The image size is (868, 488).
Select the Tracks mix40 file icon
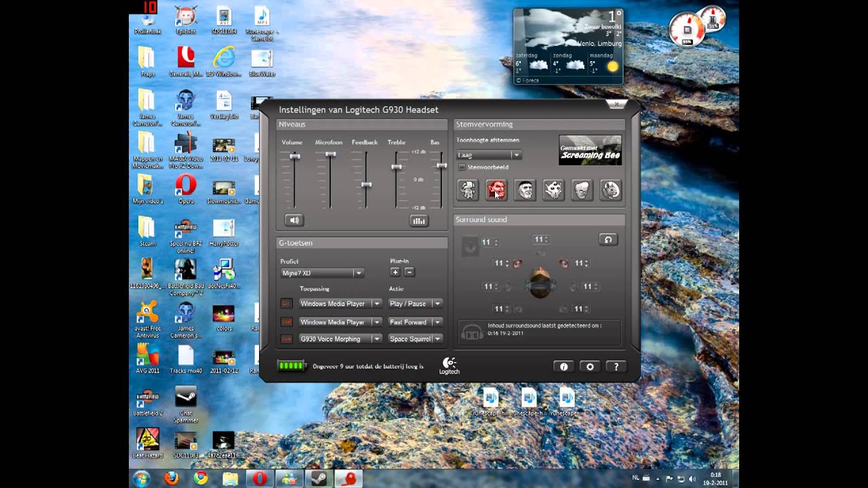pos(186,359)
